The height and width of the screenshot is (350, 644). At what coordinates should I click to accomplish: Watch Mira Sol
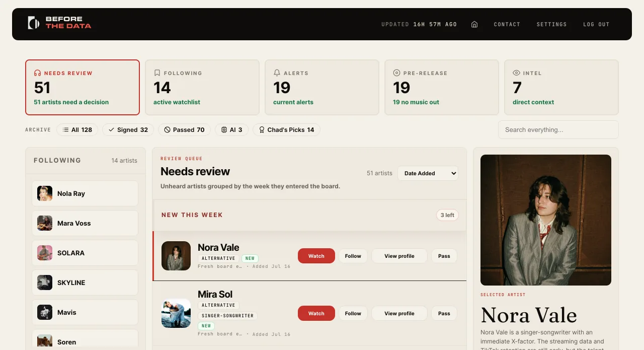pos(316,313)
